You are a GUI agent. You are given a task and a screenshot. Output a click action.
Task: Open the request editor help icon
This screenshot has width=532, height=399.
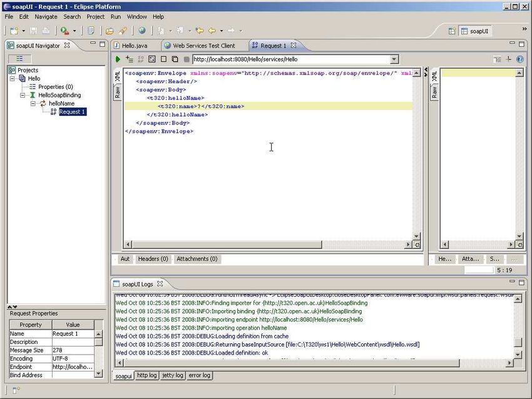tap(519, 59)
